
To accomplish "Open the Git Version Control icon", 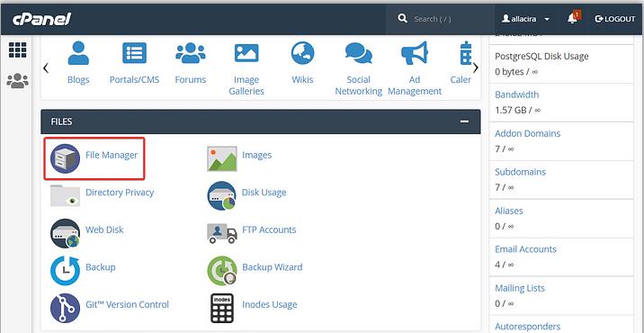I will pyautogui.click(x=66, y=308).
